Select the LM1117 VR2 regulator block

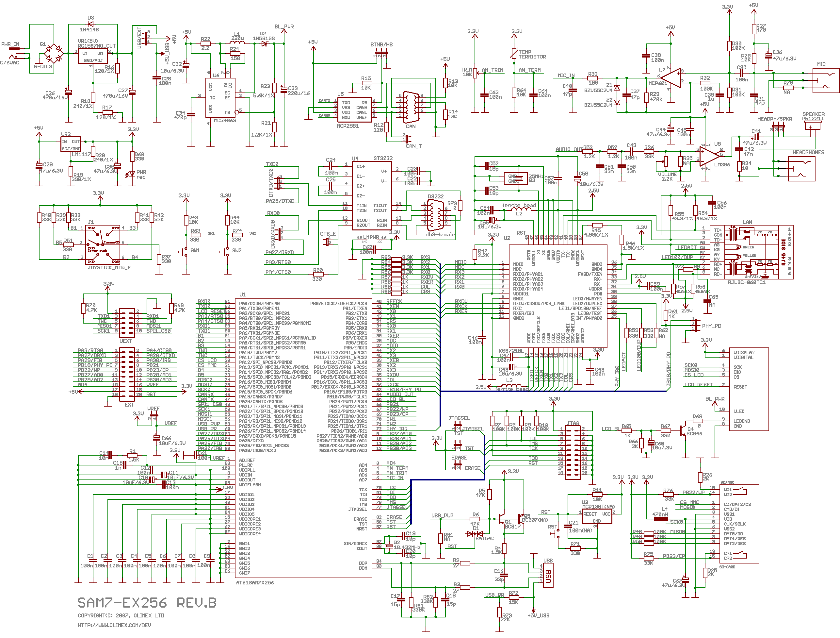71,144
